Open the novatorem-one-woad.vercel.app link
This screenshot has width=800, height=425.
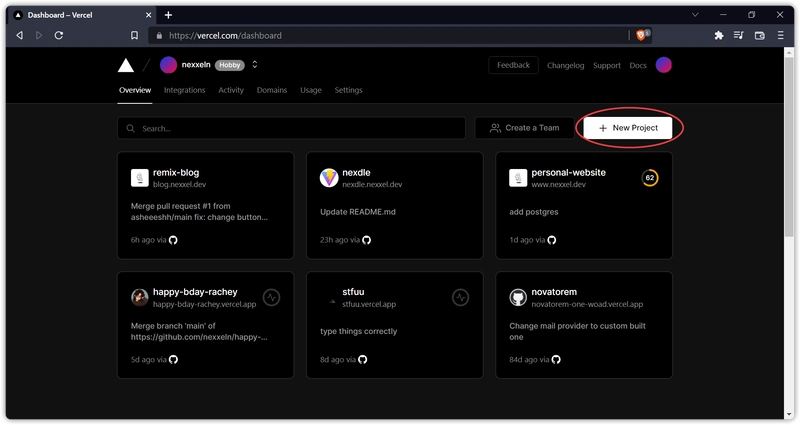(587, 304)
